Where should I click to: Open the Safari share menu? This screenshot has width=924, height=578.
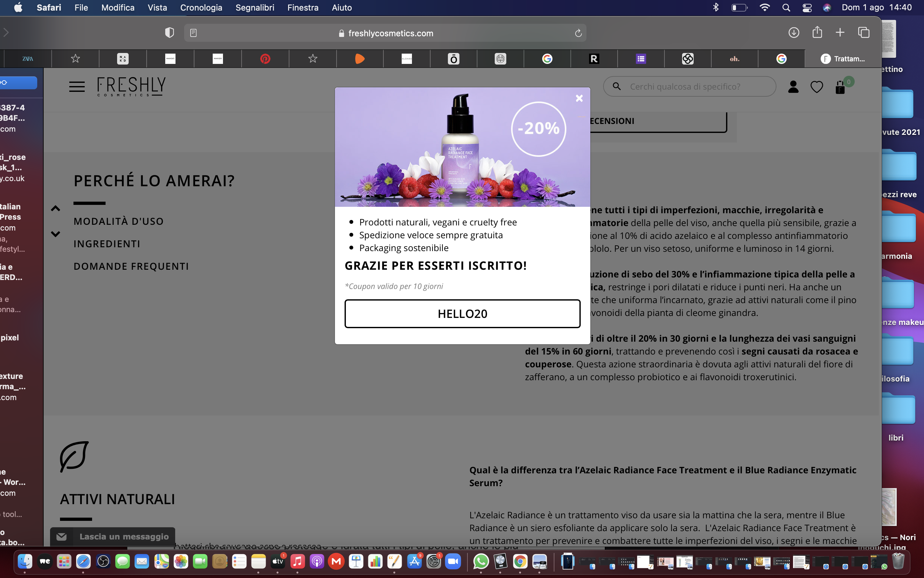point(817,32)
